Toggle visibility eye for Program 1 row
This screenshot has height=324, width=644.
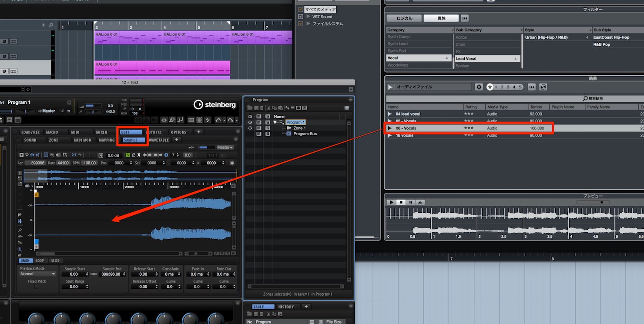tap(250, 122)
